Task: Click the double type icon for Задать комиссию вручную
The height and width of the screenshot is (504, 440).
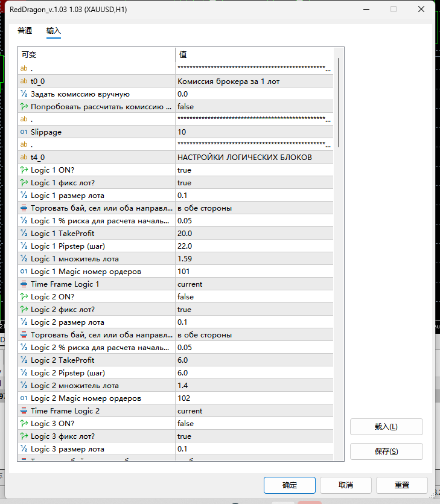Action: tap(24, 94)
